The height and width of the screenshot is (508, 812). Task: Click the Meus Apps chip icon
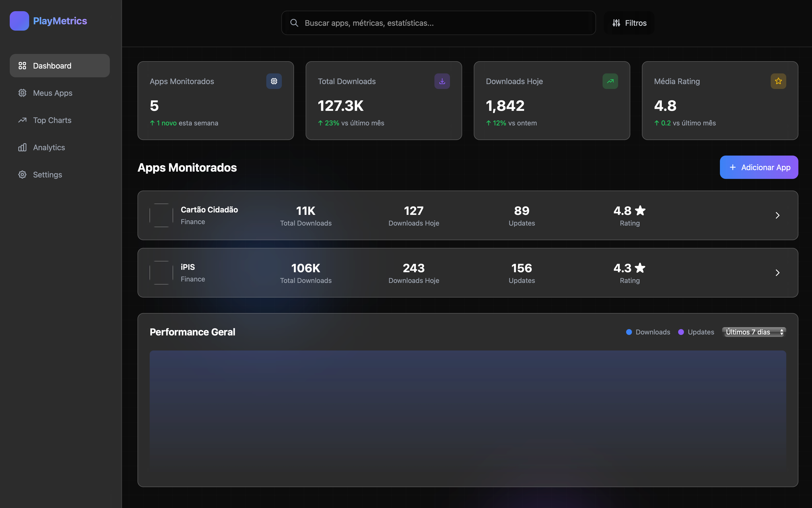(22, 93)
